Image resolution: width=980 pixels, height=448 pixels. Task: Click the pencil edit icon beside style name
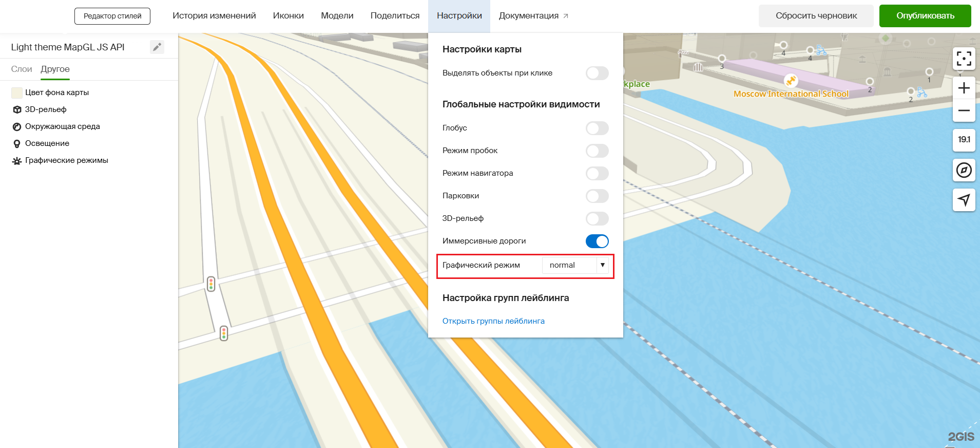coord(157,47)
